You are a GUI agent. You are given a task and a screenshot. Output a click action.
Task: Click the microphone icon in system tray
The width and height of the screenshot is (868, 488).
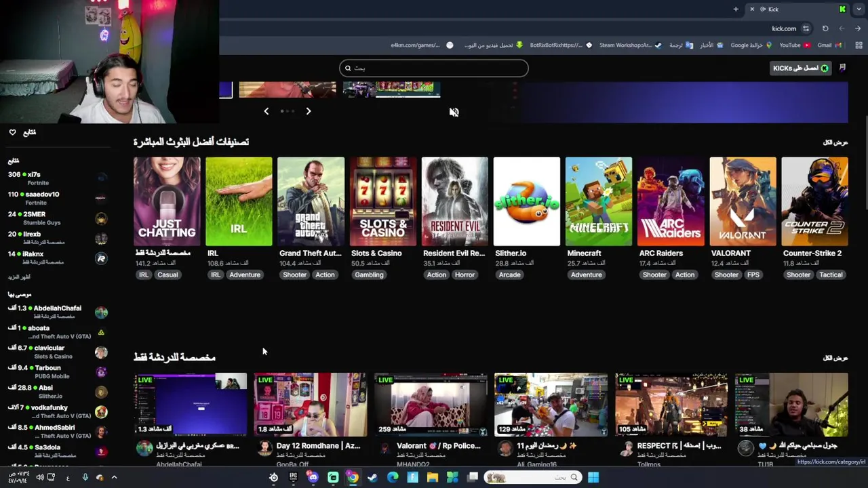(85, 477)
